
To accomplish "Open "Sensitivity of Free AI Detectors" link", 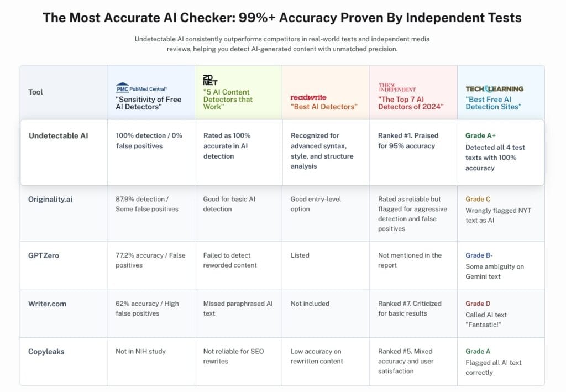I will point(148,103).
